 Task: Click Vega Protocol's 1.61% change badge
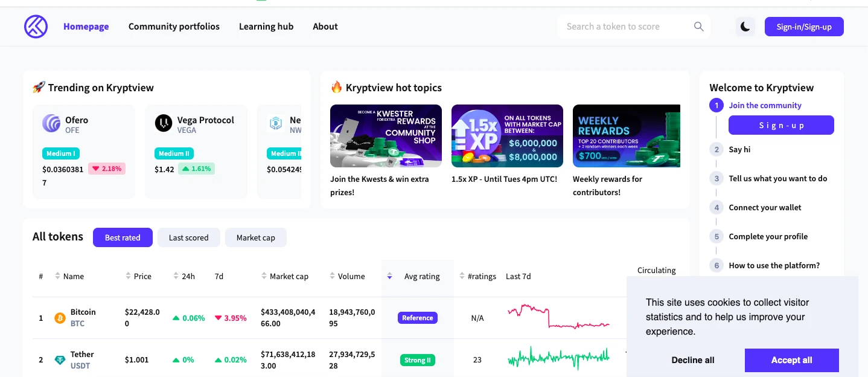(x=197, y=169)
